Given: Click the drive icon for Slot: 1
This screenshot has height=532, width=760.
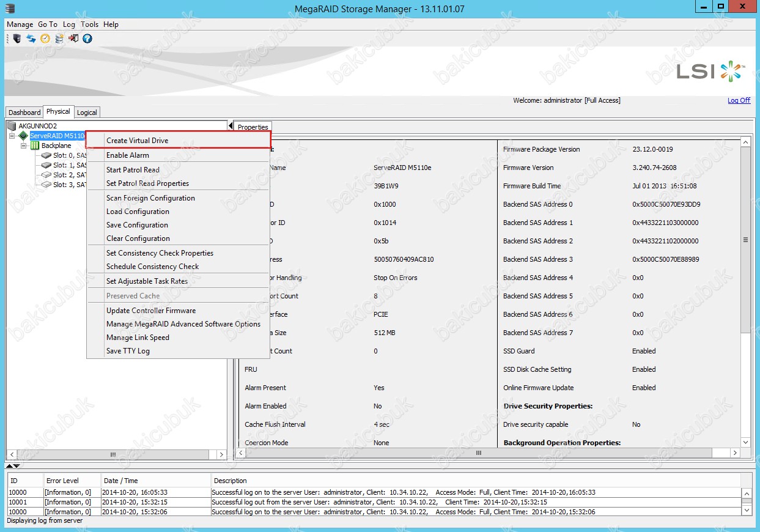Looking at the screenshot, I should pos(46,165).
